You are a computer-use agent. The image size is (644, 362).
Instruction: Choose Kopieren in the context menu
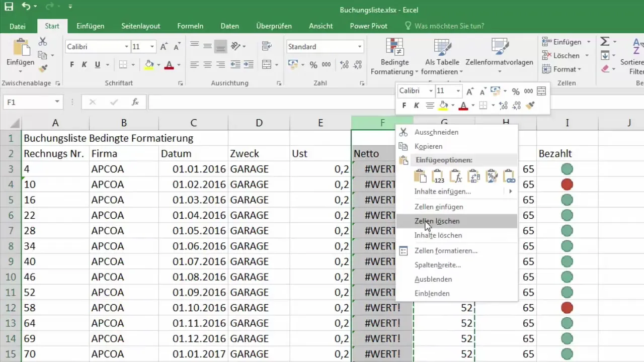(x=457, y=146)
